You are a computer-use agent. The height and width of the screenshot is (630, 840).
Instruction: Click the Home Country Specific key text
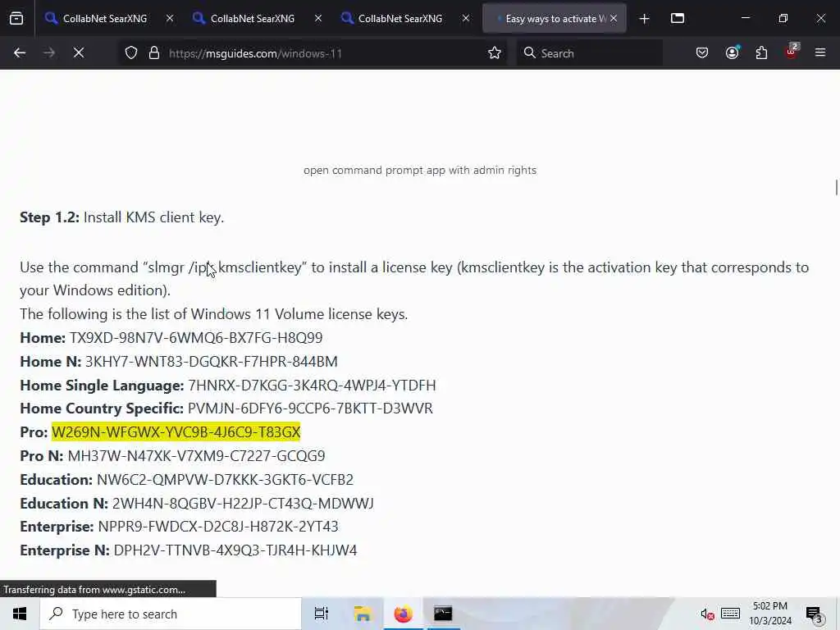click(x=310, y=409)
